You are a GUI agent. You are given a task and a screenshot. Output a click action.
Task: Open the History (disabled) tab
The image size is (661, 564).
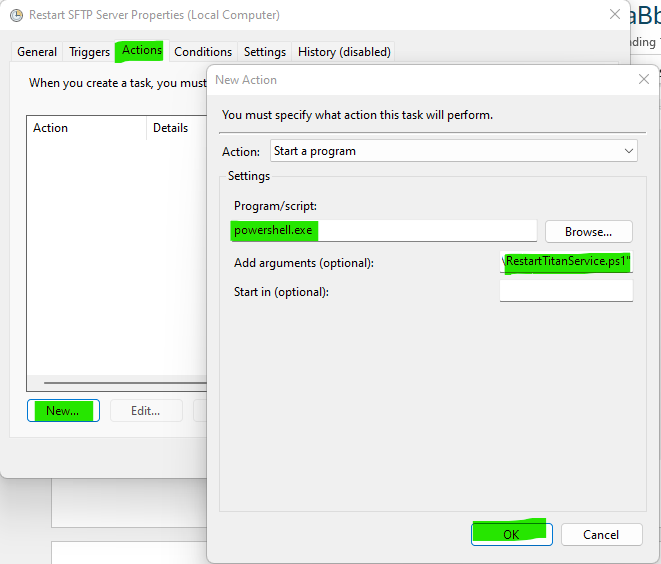click(x=344, y=52)
